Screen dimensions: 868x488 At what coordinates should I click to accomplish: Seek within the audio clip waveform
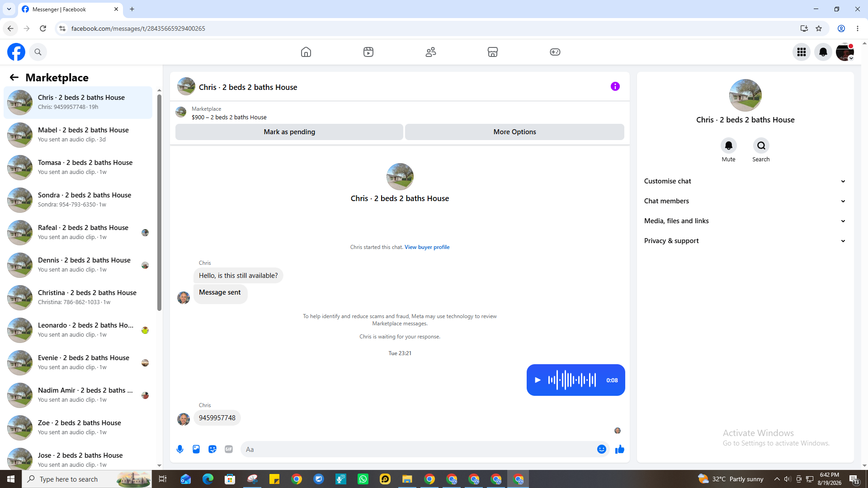pyautogui.click(x=572, y=380)
